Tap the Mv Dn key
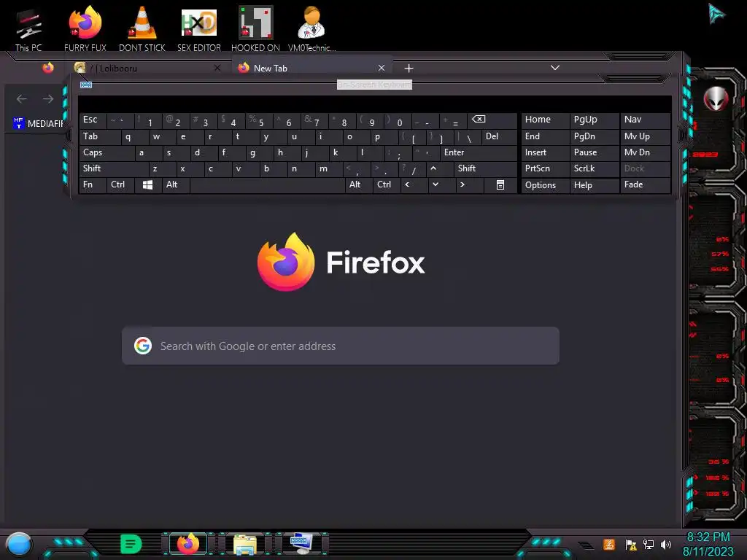This screenshot has width=747, height=560. click(646, 152)
